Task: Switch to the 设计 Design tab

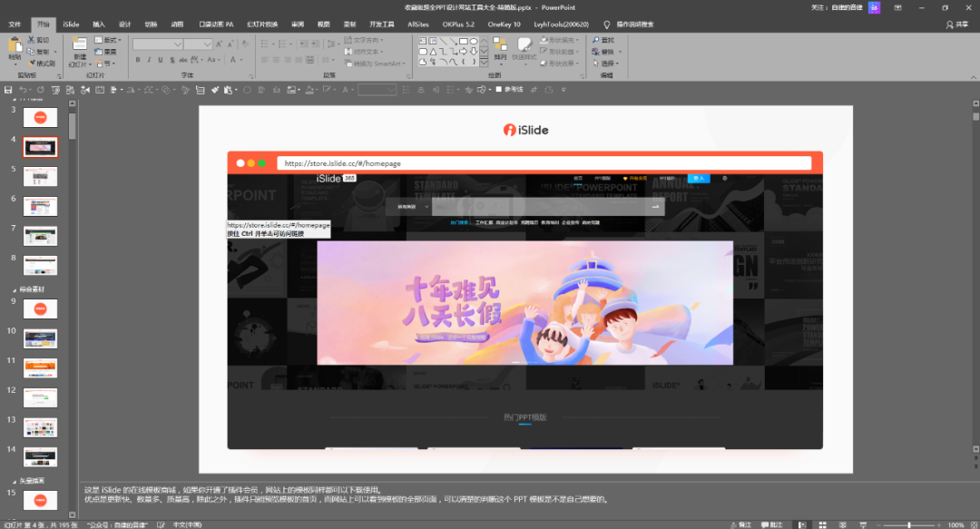Action: pos(125,24)
